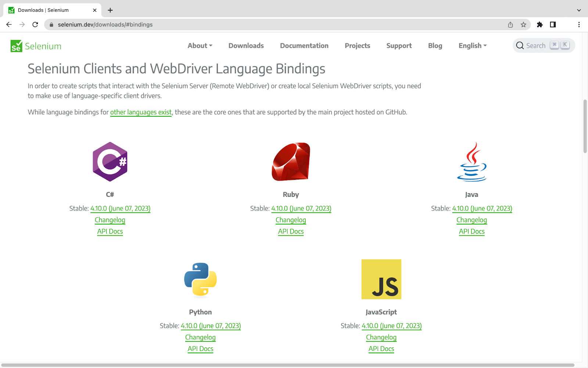The width and height of the screenshot is (588, 368).
Task: Expand the browser menu with three dots
Action: coord(579,24)
